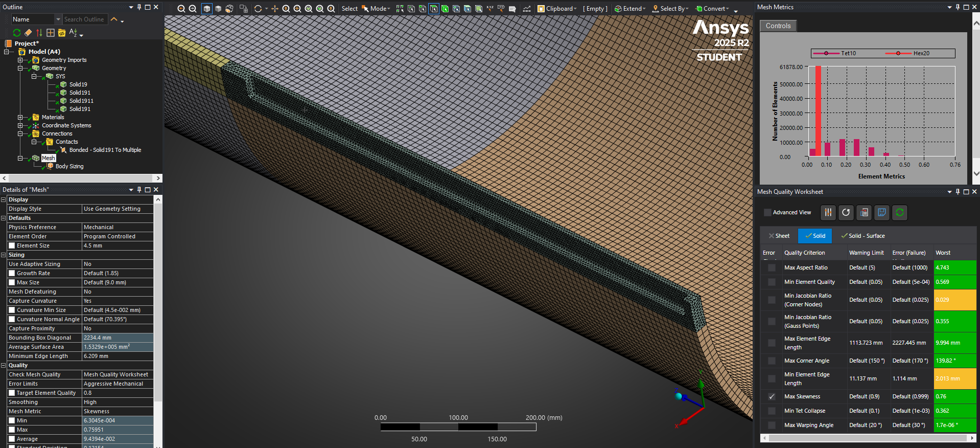Viewport: 980px width, 448px height.
Task: Tick the Growth Rate checkbox
Action: pos(12,273)
